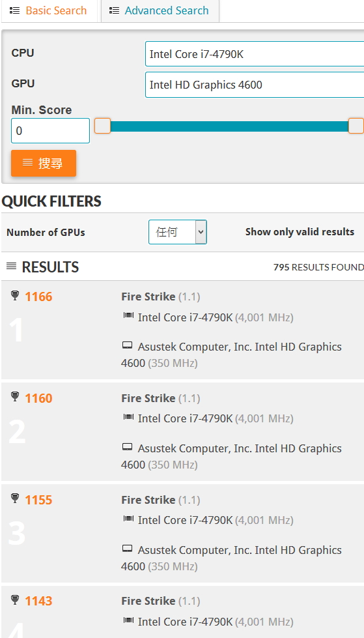Viewport: 364px width, 638px height.
Task: Switch to the Advanced Search tab
Action: (160, 10)
